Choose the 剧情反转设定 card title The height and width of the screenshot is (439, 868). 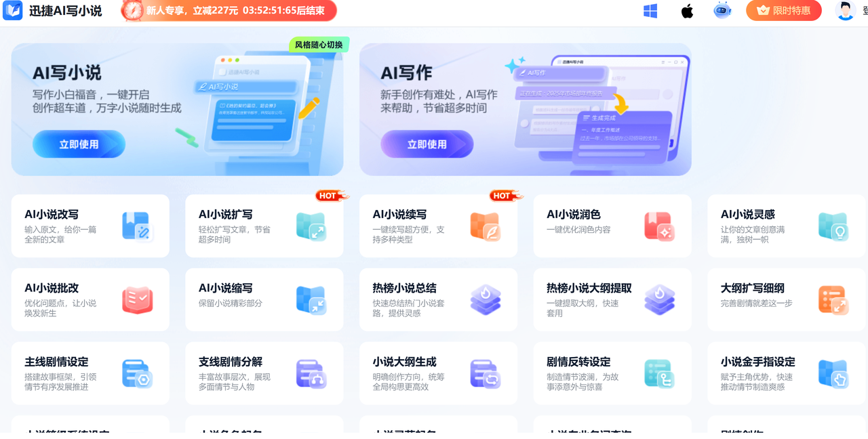tap(578, 362)
